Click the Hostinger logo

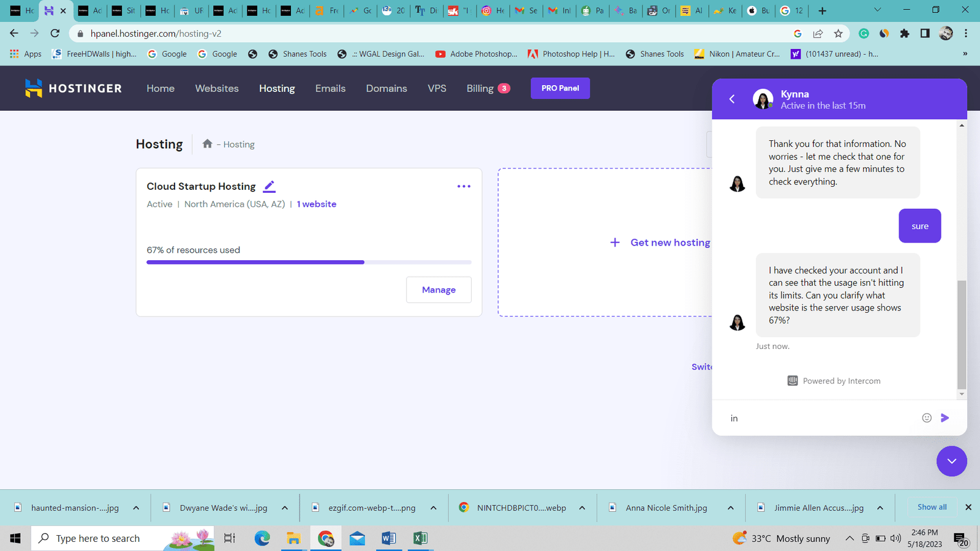(x=73, y=88)
